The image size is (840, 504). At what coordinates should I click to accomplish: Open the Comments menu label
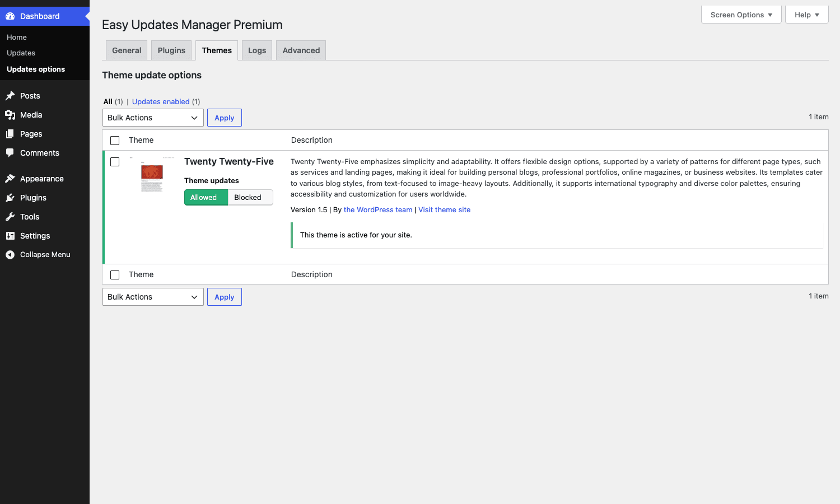tap(40, 153)
